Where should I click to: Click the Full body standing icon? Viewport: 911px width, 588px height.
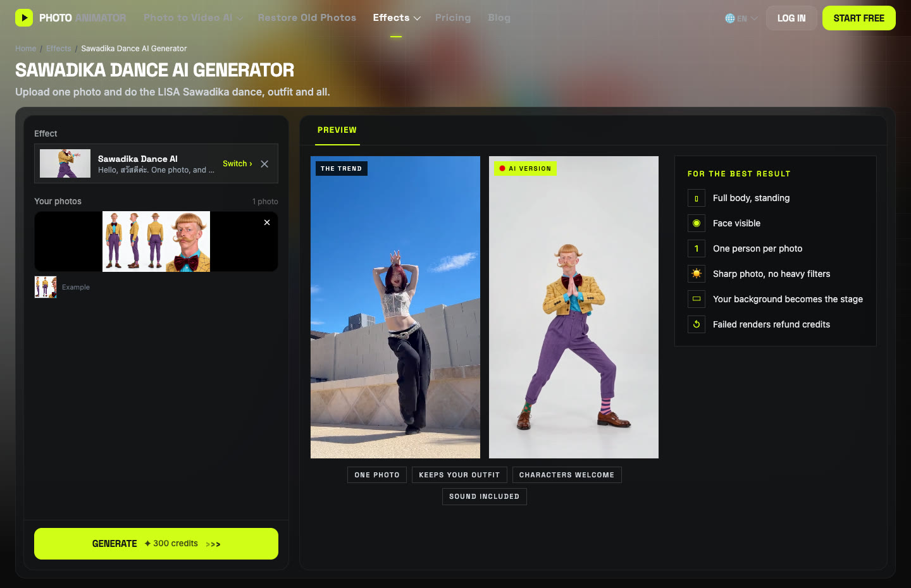(697, 198)
